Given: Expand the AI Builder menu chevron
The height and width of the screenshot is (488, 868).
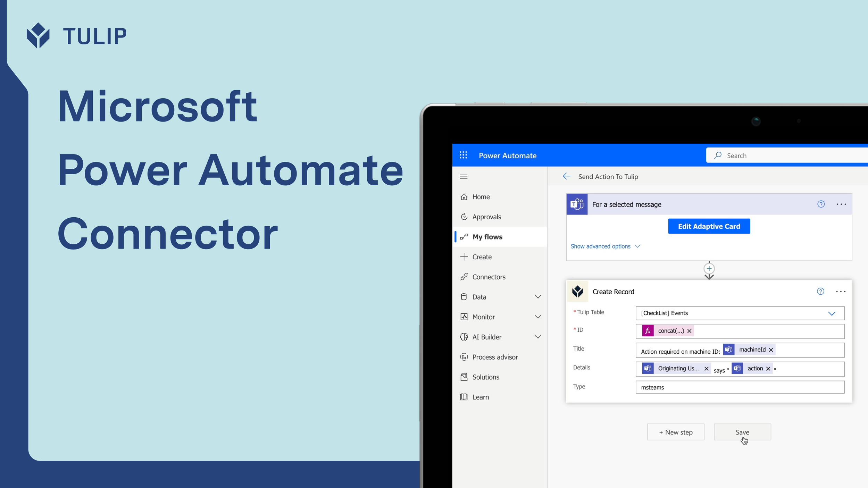Looking at the screenshot, I should (538, 337).
